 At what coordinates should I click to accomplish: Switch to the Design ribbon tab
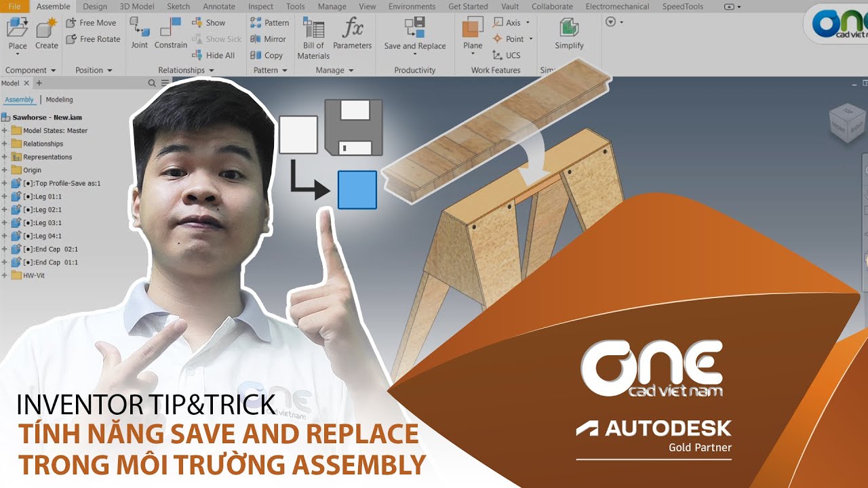click(95, 6)
